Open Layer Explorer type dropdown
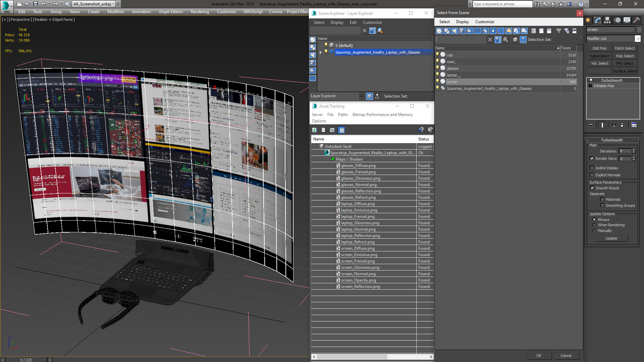 (361, 96)
